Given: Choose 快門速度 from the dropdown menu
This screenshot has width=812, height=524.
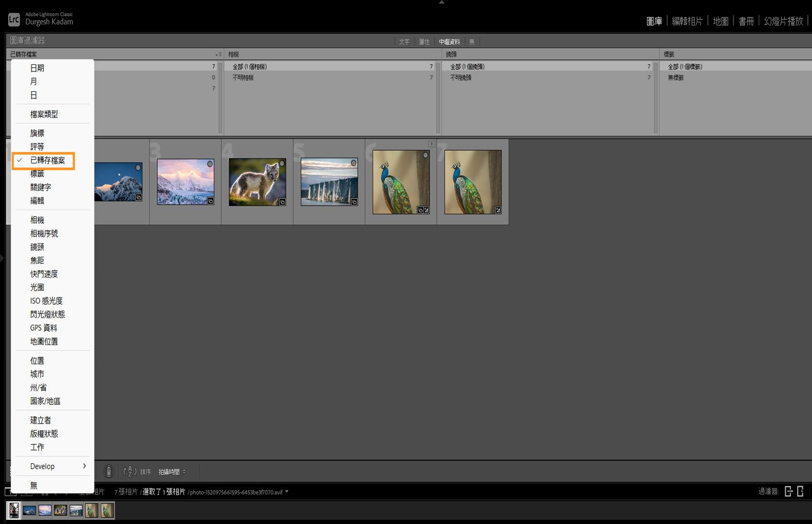Looking at the screenshot, I should point(44,274).
